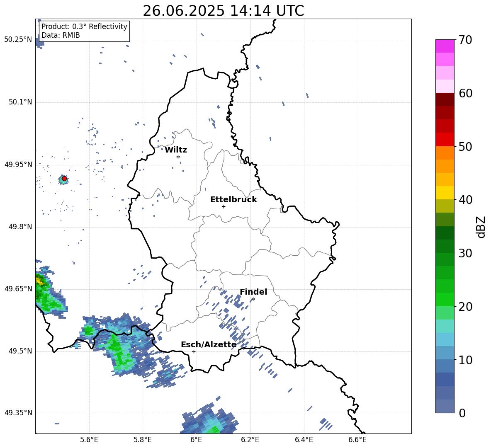This screenshot has height=448, width=491.
Task: Click the Findel location label
Action: pos(253,292)
